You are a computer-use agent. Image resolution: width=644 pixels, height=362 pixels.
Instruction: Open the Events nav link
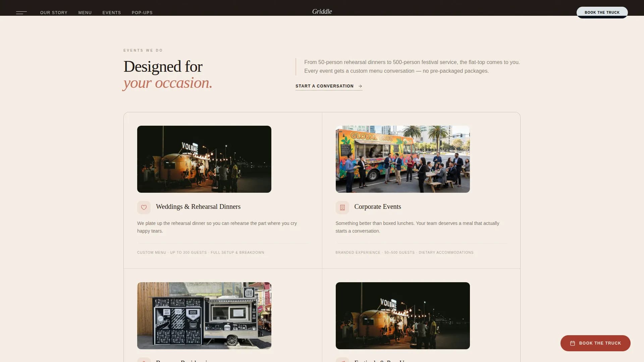[x=112, y=13]
